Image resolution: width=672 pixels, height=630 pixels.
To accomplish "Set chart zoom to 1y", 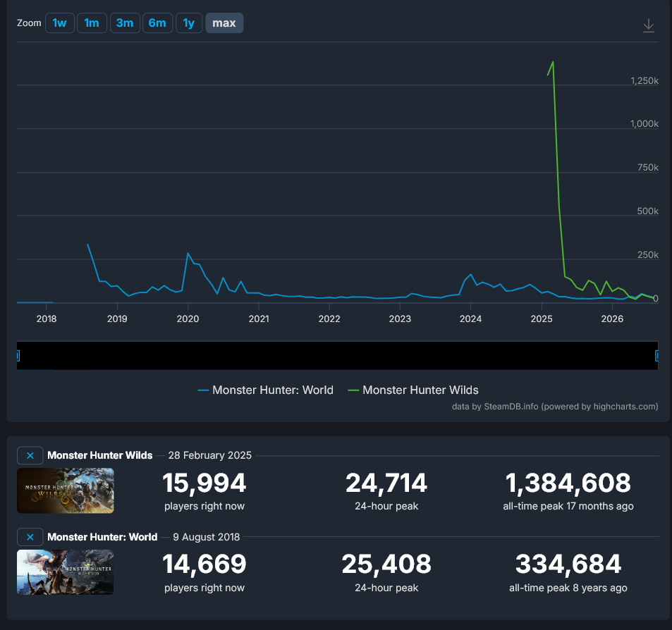I will click(x=188, y=23).
